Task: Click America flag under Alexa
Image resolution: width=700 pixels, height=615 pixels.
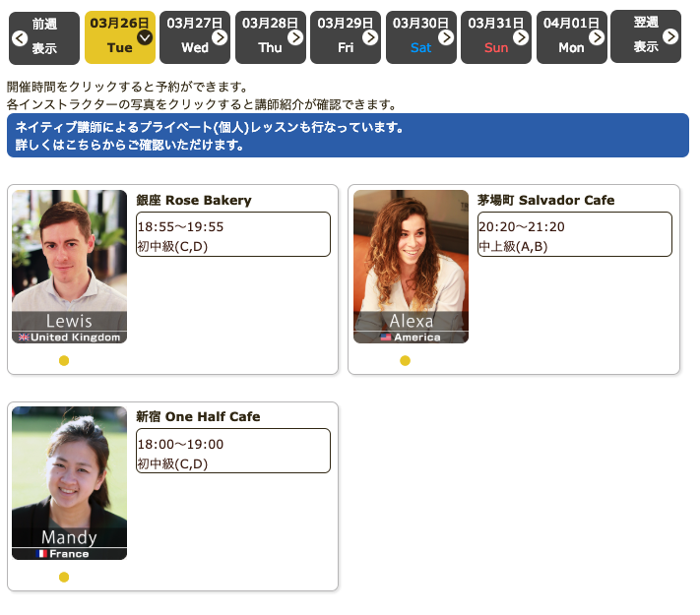Action: coord(386,338)
